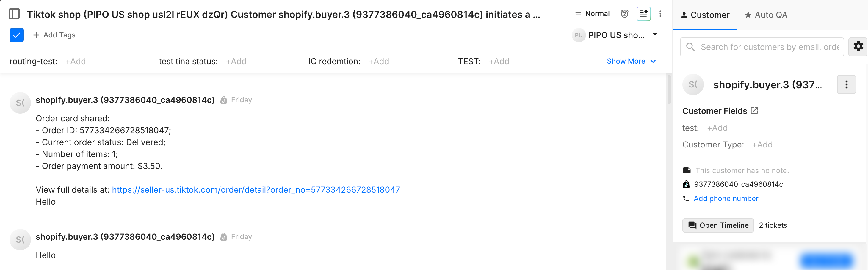Image resolution: width=868 pixels, height=270 pixels.
Task: Open customer more actions kebab menu
Action: (846, 84)
